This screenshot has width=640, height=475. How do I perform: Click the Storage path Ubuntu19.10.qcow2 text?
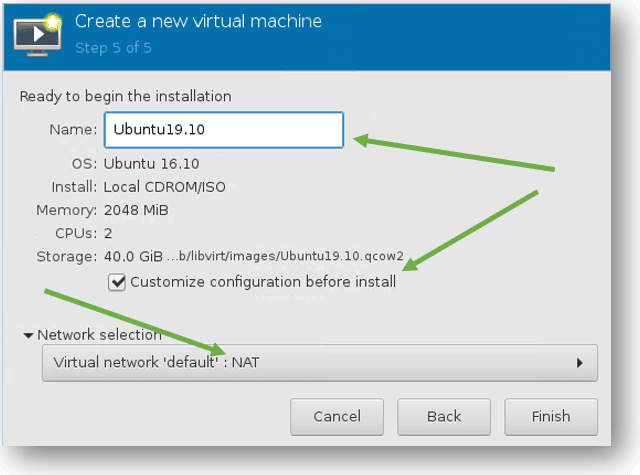point(285,256)
